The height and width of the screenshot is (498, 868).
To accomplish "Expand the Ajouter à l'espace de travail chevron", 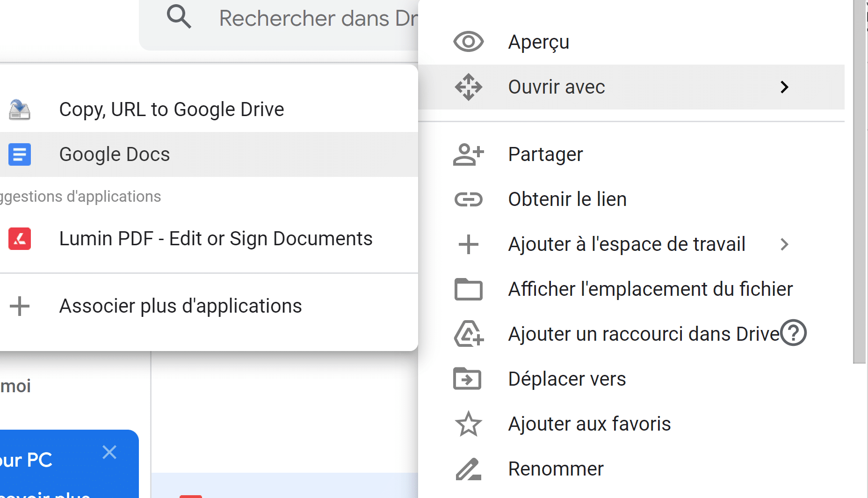I will 784,244.
